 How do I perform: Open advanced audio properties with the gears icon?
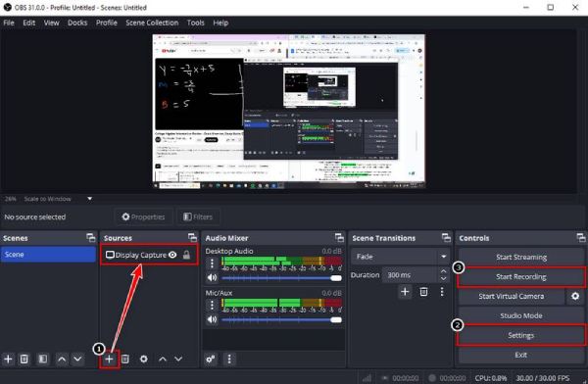tap(211, 360)
